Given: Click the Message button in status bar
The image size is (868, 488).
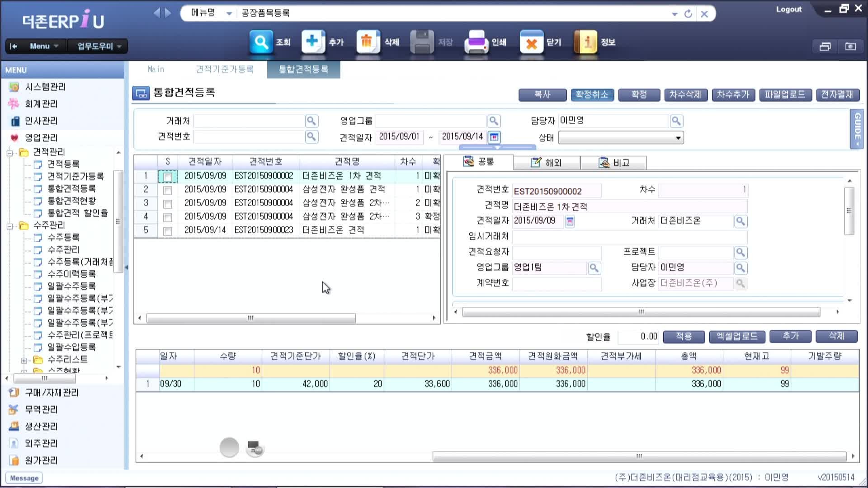Looking at the screenshot, I should click(x=24, y=478).
